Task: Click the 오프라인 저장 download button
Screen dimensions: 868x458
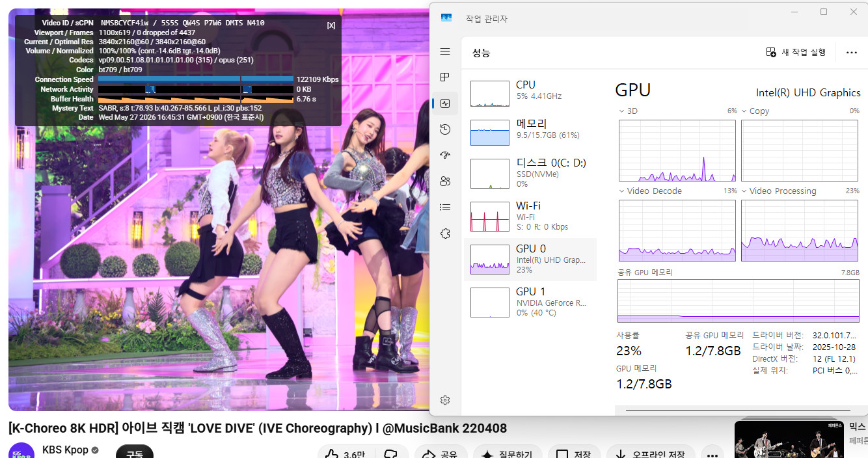Action: coord(651,453)
